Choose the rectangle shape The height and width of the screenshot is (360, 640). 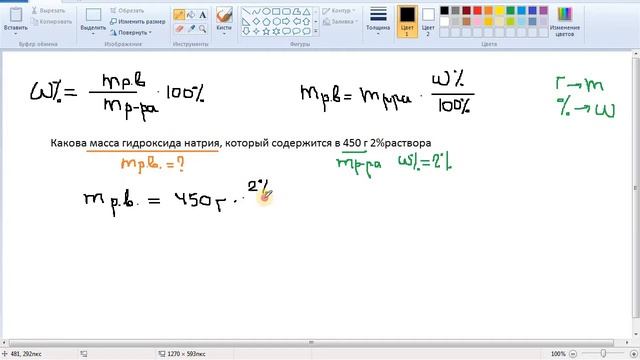pos(276,11)
